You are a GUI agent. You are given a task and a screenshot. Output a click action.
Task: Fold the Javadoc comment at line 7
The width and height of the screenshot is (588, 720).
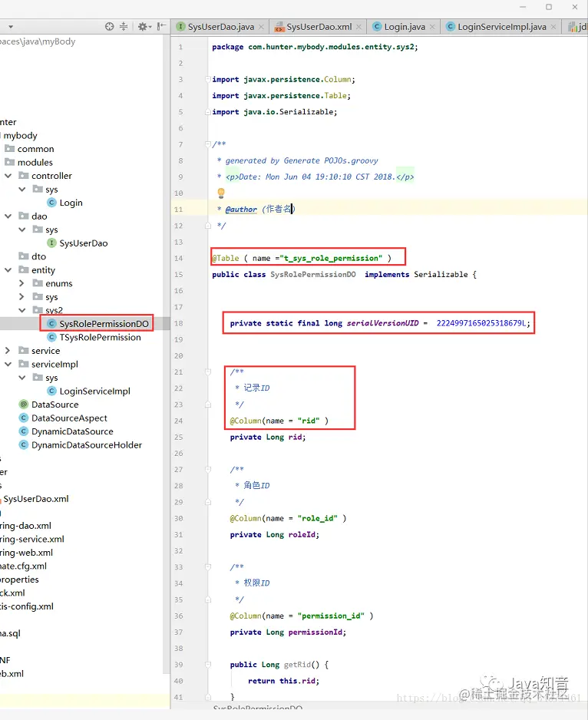tap(208, 144)
